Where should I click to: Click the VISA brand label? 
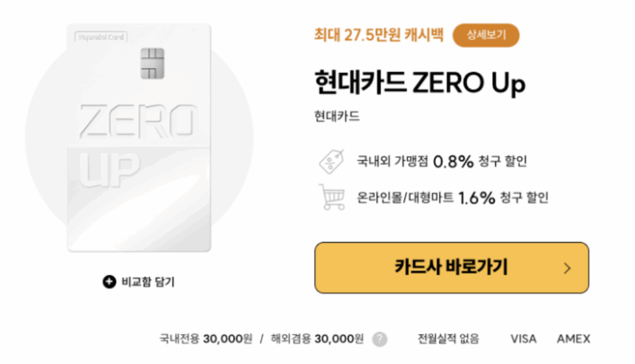[x=523, y=339]
